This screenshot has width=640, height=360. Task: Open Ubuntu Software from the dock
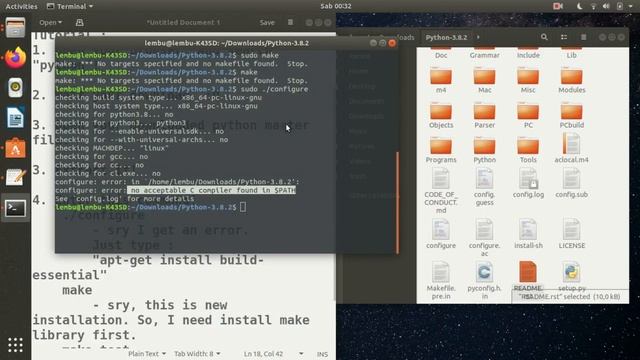point(15,147)
